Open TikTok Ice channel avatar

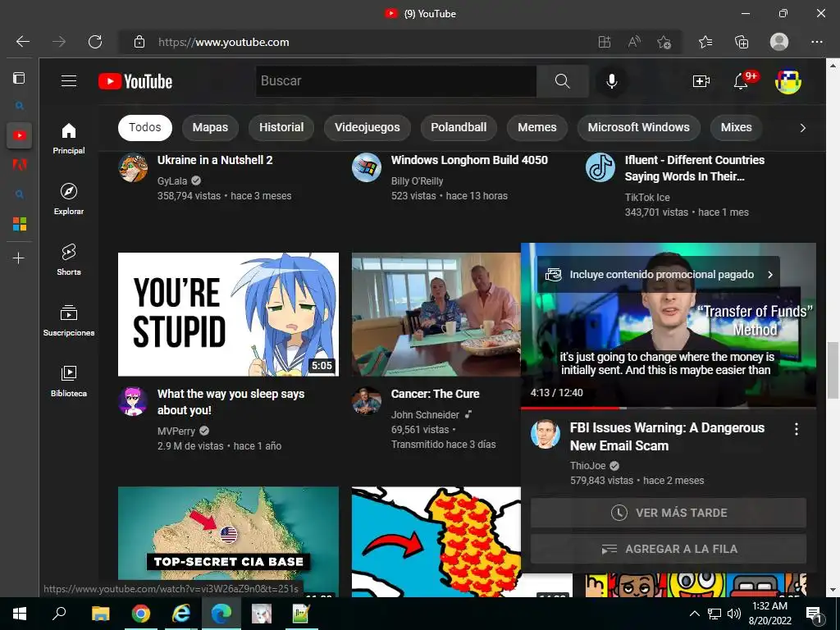(600, 167)
